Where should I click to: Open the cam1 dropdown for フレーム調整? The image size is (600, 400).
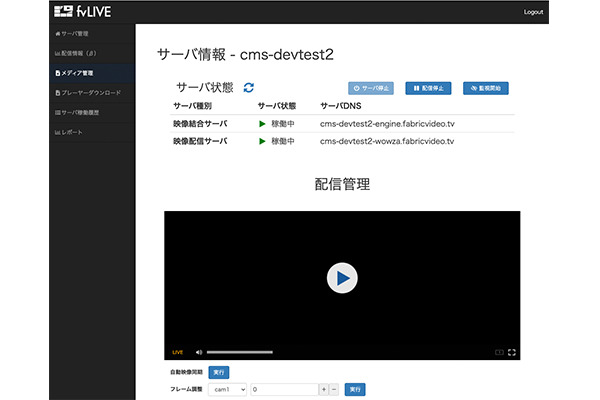tap(228, 388)
